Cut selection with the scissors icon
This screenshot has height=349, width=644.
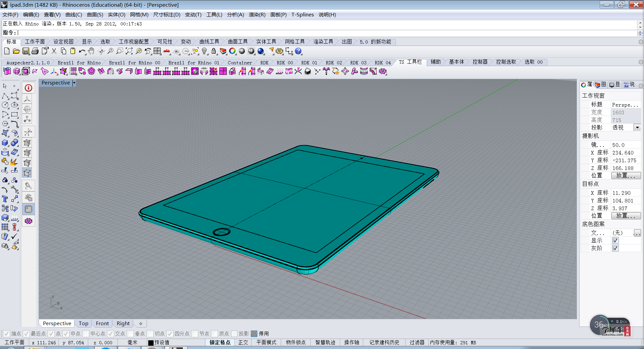coord(54,51)
